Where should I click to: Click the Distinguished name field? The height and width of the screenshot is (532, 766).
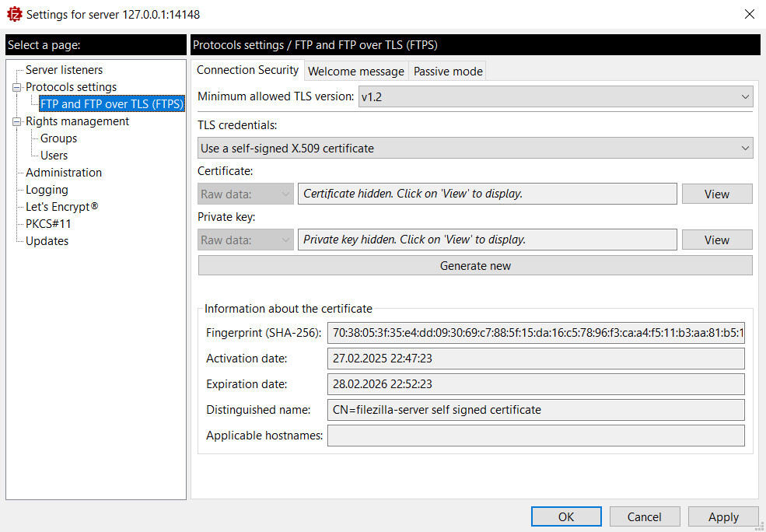pyautogui.click(x=536, y=409)
